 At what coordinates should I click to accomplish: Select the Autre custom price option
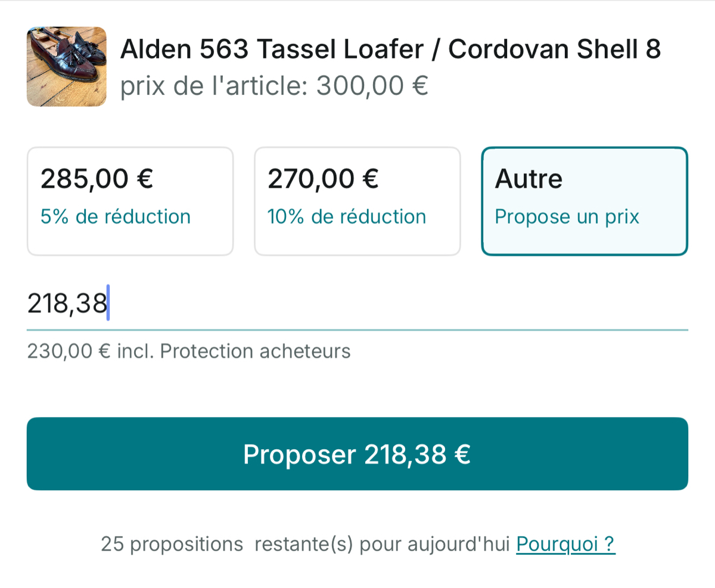(x=585, y=201)
